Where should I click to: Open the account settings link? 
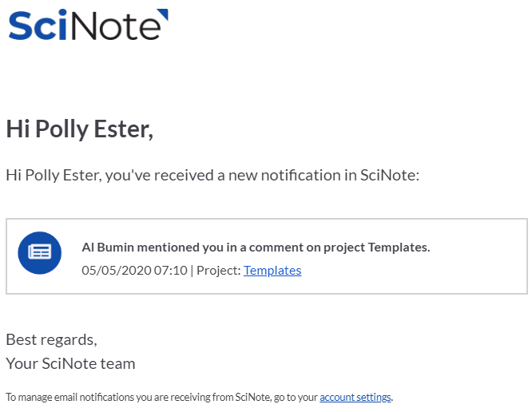click(355, 397)
